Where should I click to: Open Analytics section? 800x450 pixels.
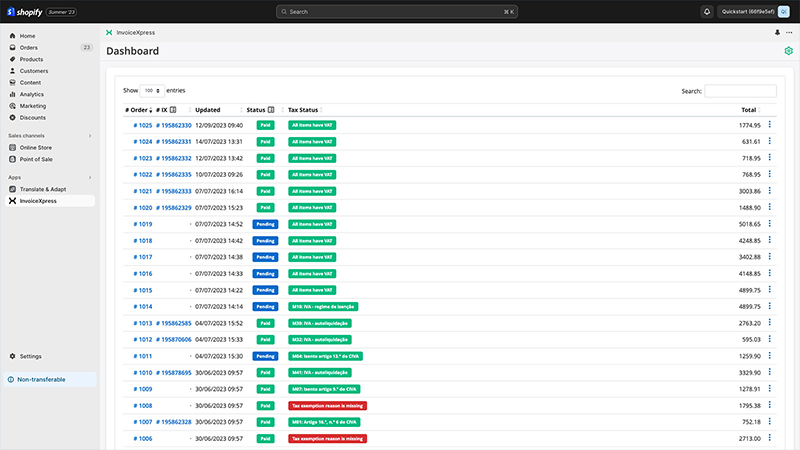32,94
